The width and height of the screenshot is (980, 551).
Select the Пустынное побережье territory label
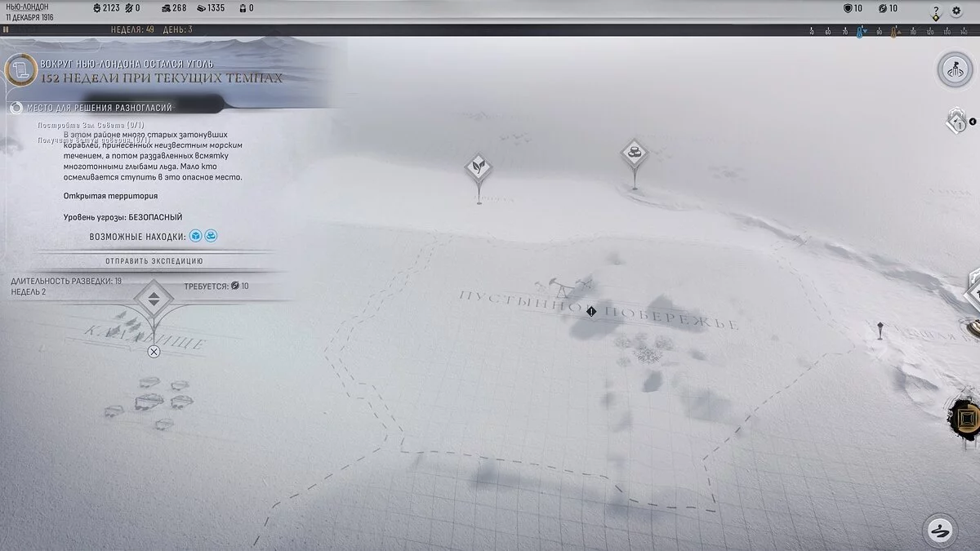(599, 310)
